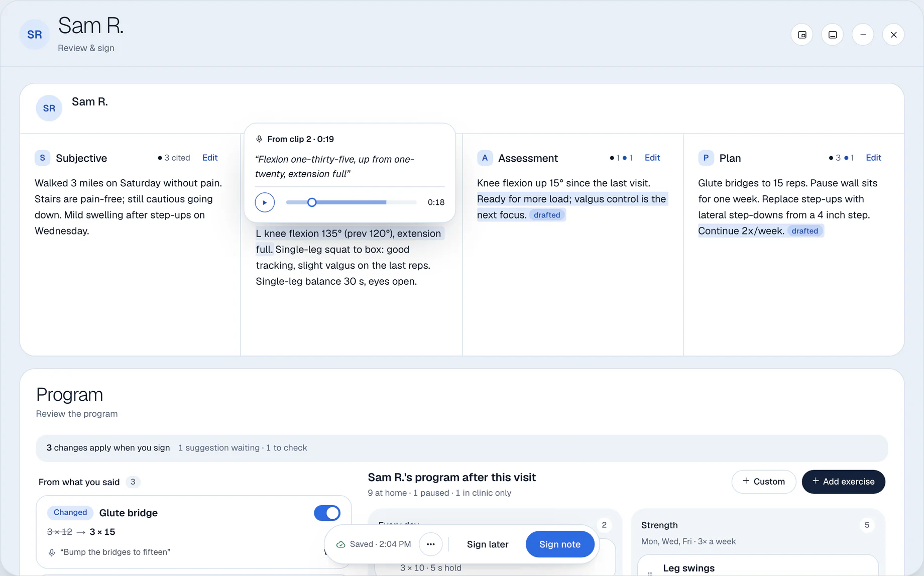Create a Custom exercise
The width and height of the screenshot is (924, 576).
pyautogui.click(x=763, y=482)
